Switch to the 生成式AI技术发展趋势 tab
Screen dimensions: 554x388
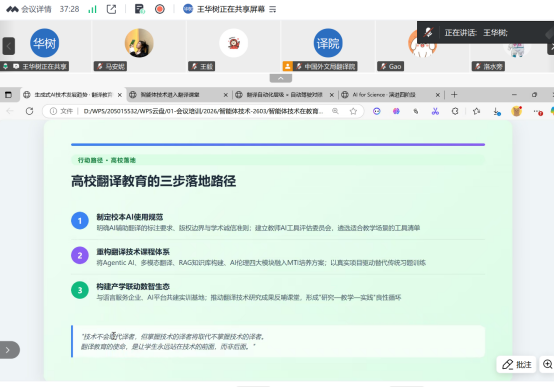coord(72,95)
